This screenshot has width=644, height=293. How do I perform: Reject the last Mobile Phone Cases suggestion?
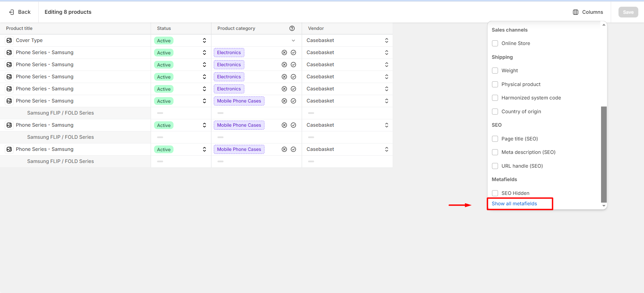(x=284, y=149)
